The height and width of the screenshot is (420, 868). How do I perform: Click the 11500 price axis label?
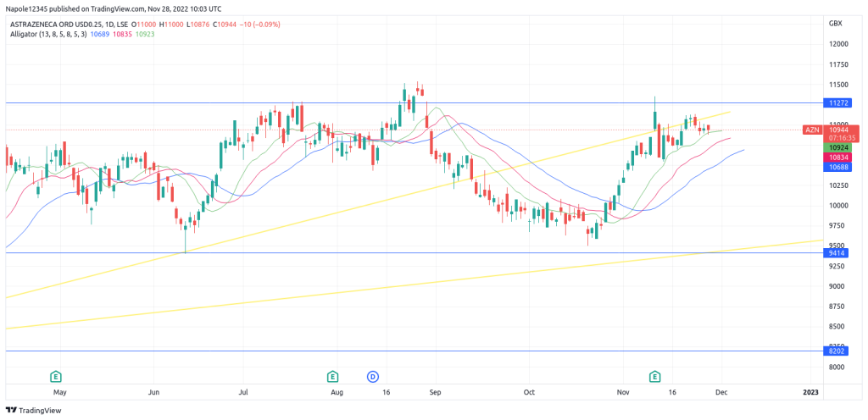[837, 85]
